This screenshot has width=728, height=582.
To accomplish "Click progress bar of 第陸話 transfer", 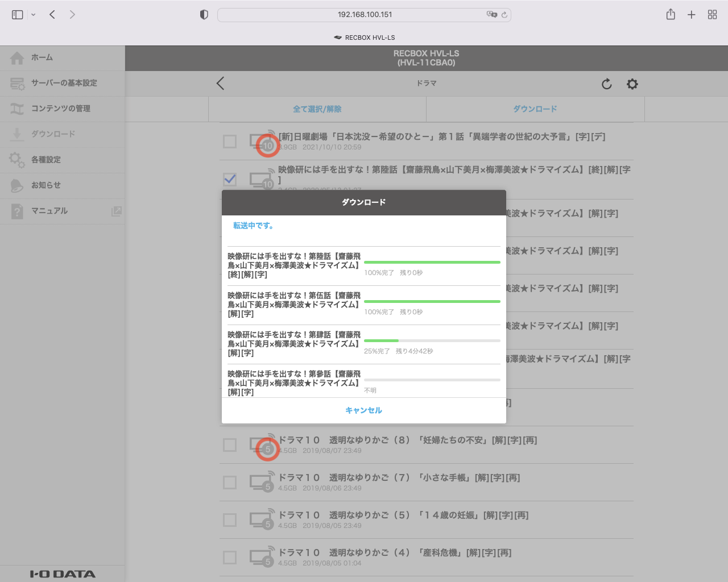I will click(x=432, y=262).
